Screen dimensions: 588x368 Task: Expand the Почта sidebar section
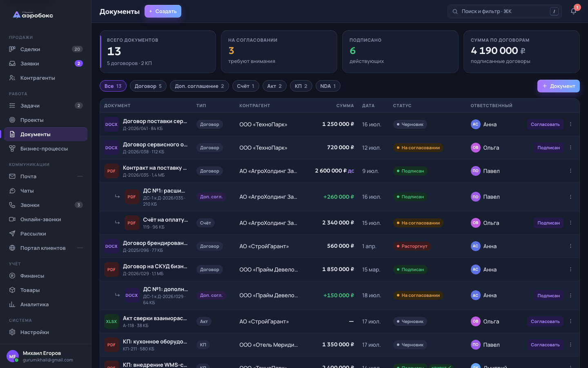click(x=80, y=176)
